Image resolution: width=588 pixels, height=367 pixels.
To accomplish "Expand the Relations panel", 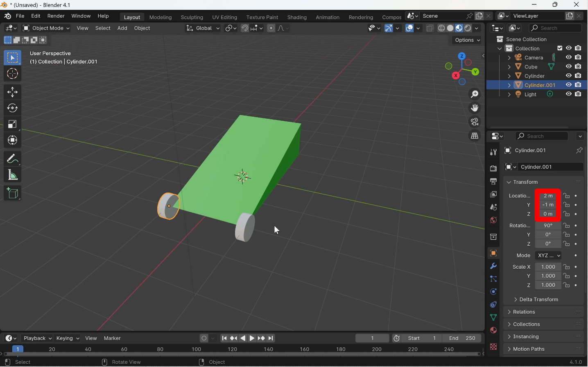I will click(x=544, y=312).
